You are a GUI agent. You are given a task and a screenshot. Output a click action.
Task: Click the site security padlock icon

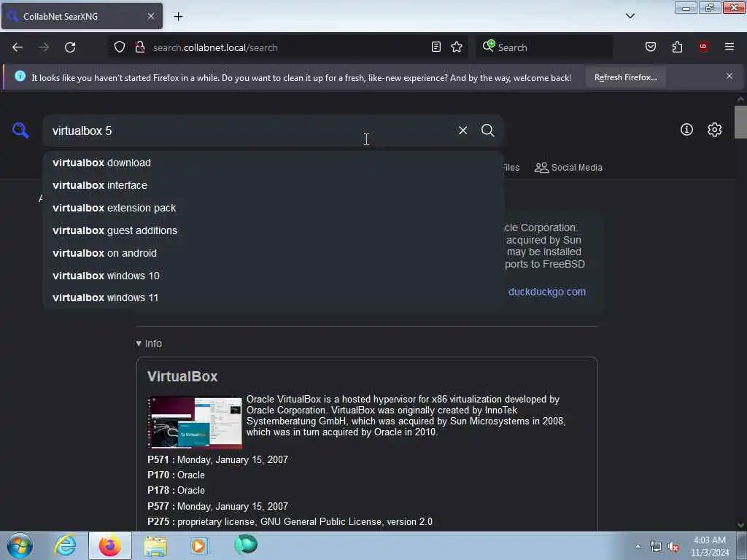click(x=139, y=47)
